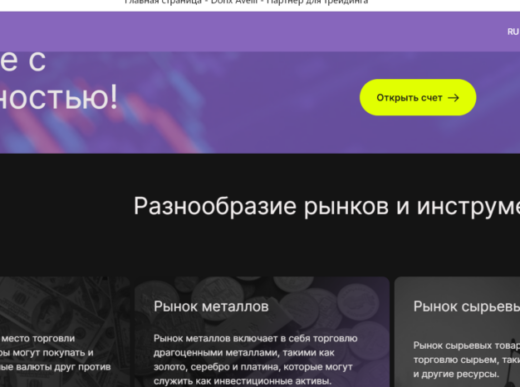Click the commodities market description text
This screenshot has width=520, height=387.
pyautogui.click(x=467, y=359)
